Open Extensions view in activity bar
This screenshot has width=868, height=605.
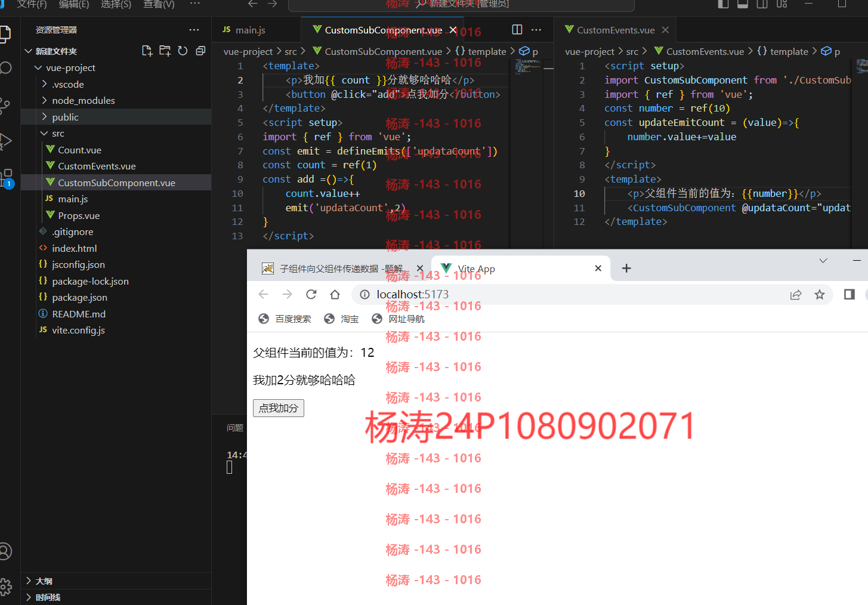pos(6,178)
